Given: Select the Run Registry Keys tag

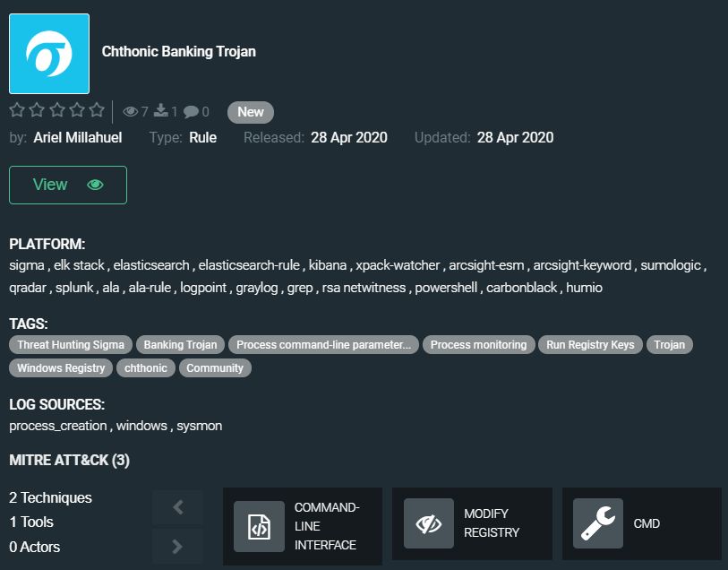Looking at the screenshot, I should click(x=590, y=345).
